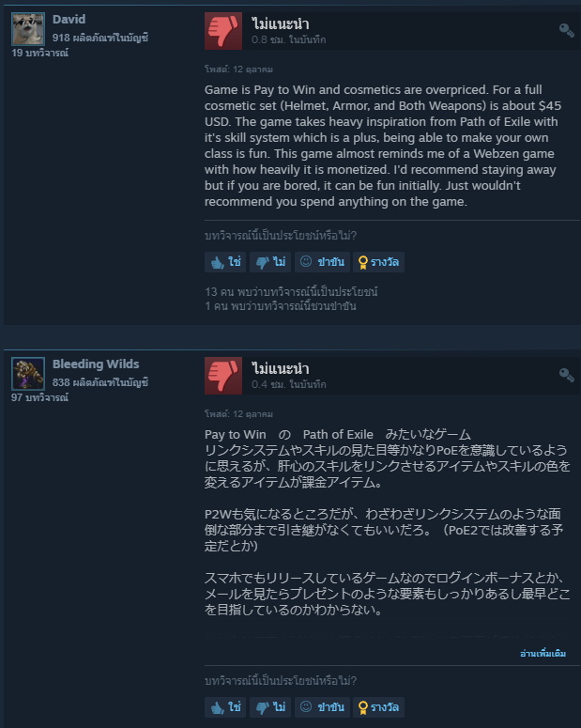The width and height of the screenshot is (581, 728).
Task: Open David's 918 products in account link
Action: pos(100,38)
